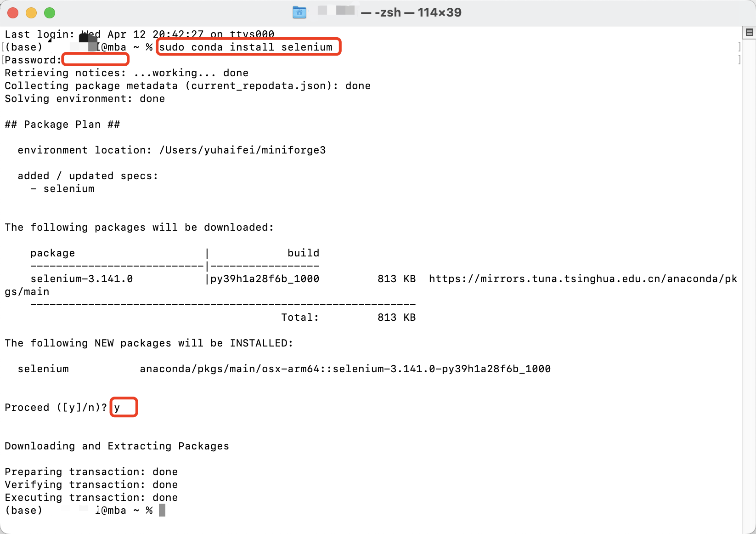Click the "Executing transaction: done" line
Screen dimensions: 756x534
tap(91, 497)
